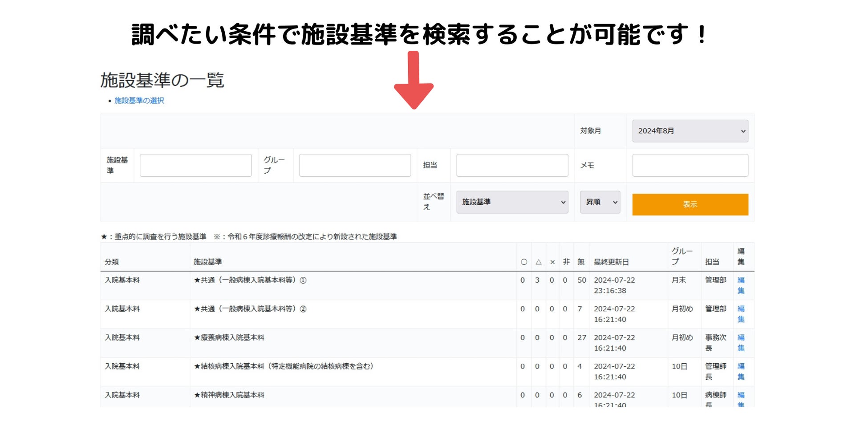Image resolution: width=868 pixels, height=434 pixels.
Task: Click the 無 column header
Action: [581, 262]
